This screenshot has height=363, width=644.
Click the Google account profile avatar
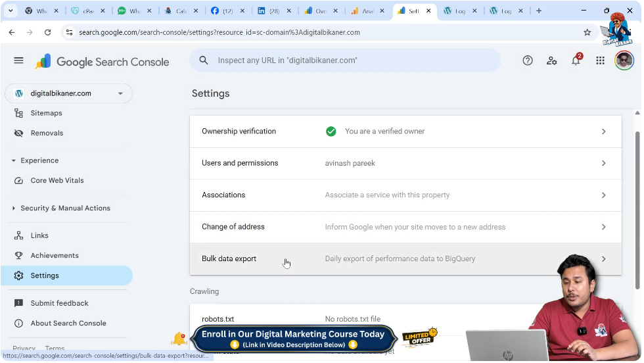point(624,60)
